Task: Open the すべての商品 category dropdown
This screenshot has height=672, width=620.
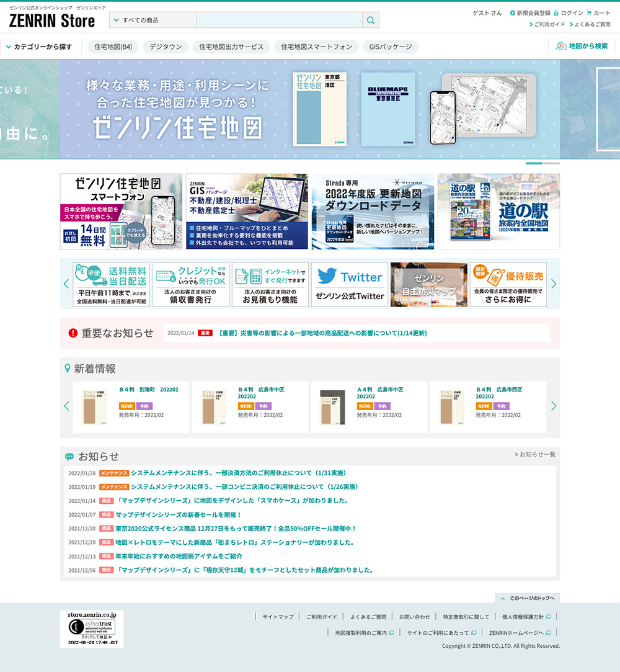Action: click(x=153, y=20)
